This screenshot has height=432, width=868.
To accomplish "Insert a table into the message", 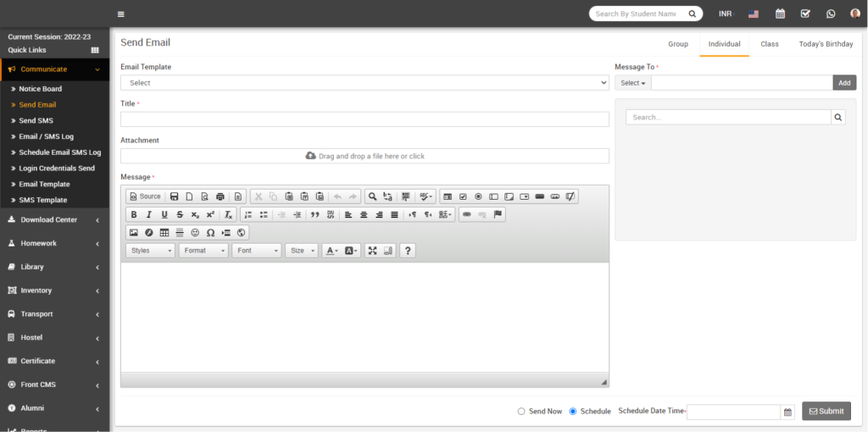I will pyautogui.click(x=164, y=233).
